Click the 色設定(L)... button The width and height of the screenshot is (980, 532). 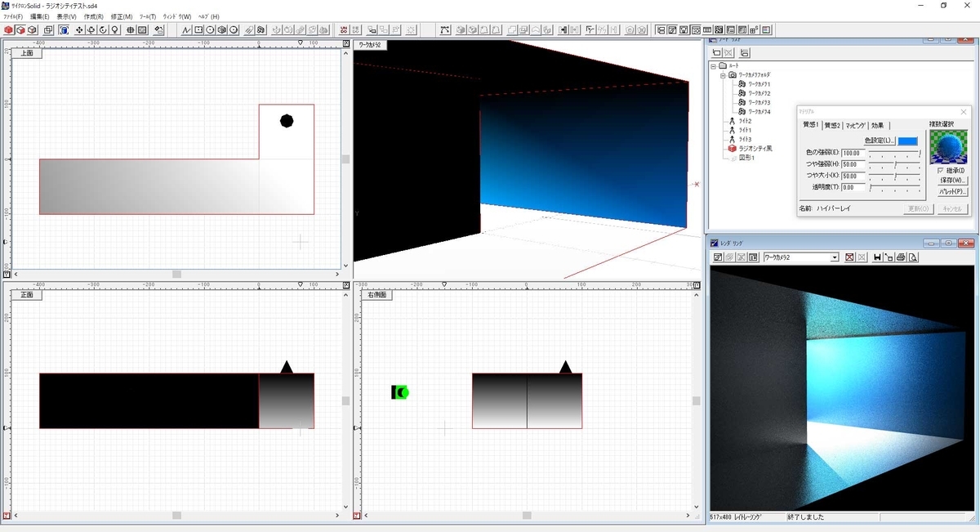(x=880, y=141)
